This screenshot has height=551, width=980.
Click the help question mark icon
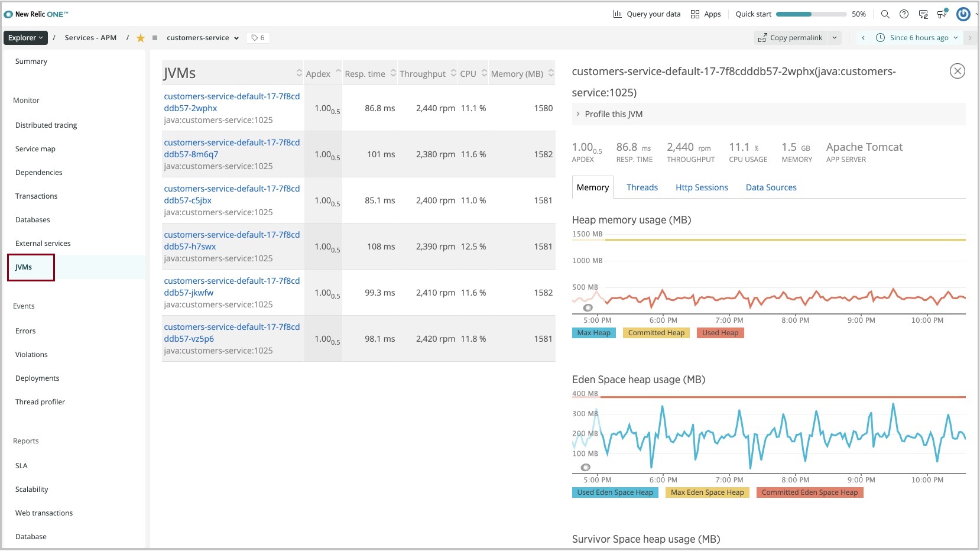tap(904, 14)
